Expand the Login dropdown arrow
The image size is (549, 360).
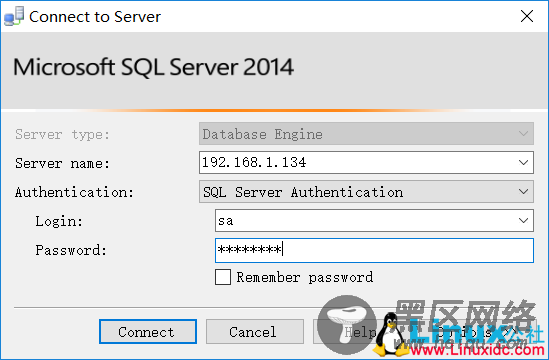click(x=523, y=221)
